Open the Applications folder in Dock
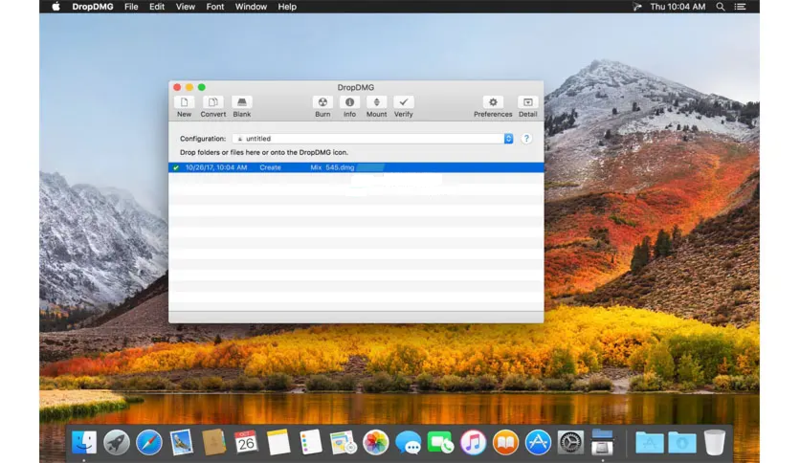Screen dimensions: 800x463 pos(649,442)
